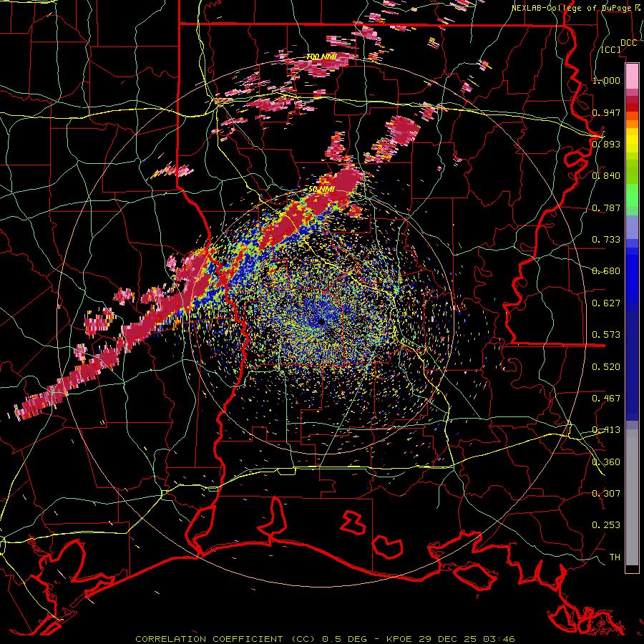Click the 03:46 timestamp
The image size is (644, 644).
499,639
